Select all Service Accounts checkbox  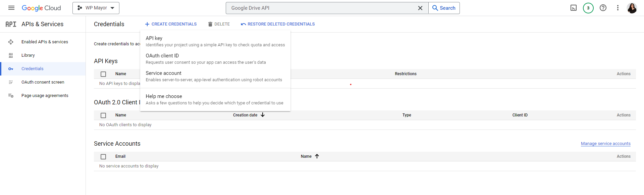point(103,156)
